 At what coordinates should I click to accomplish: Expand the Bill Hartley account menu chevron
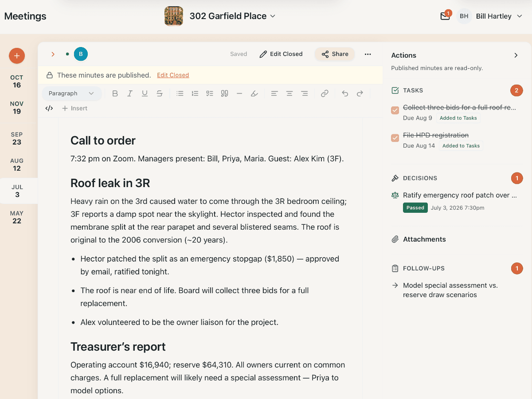click(x=520, y=16)
